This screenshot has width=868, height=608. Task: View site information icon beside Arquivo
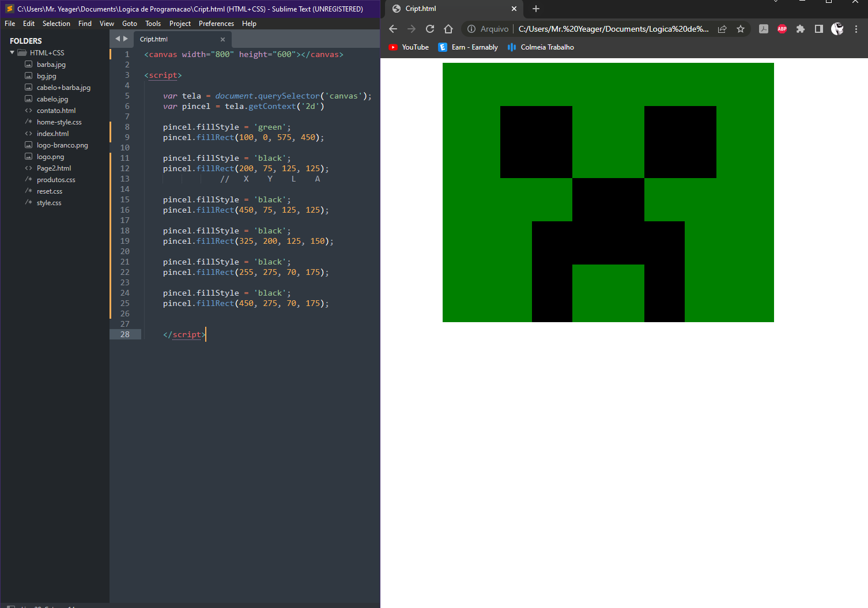[471, 29]
